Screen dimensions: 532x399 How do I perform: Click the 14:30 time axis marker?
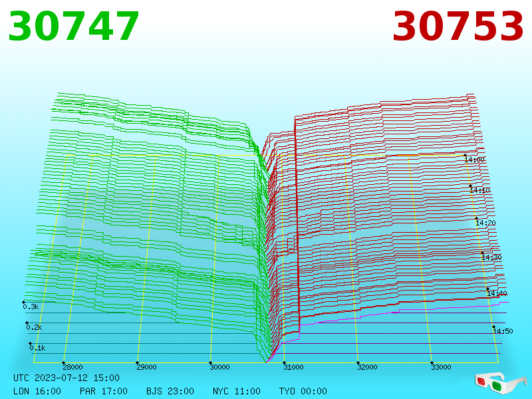[x=491, y=257]
